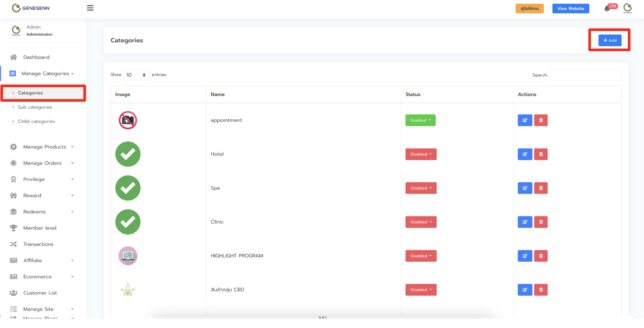Image resolution: width=644 pixels, height=328 pixels.
Task: Delete the Hotel category via trash icon
Action: click(541, 154)
